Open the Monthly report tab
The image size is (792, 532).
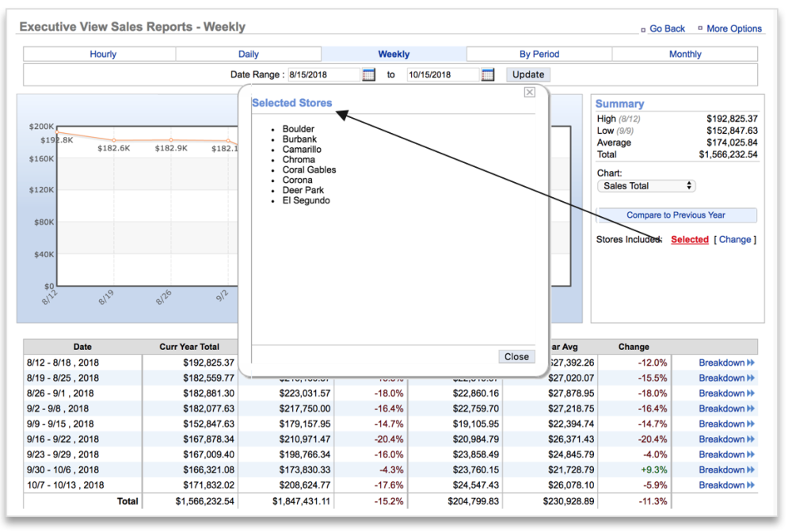point(684,54)
